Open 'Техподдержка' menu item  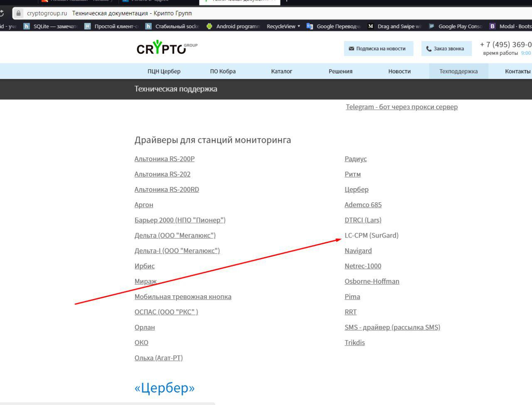coord(458,71)
